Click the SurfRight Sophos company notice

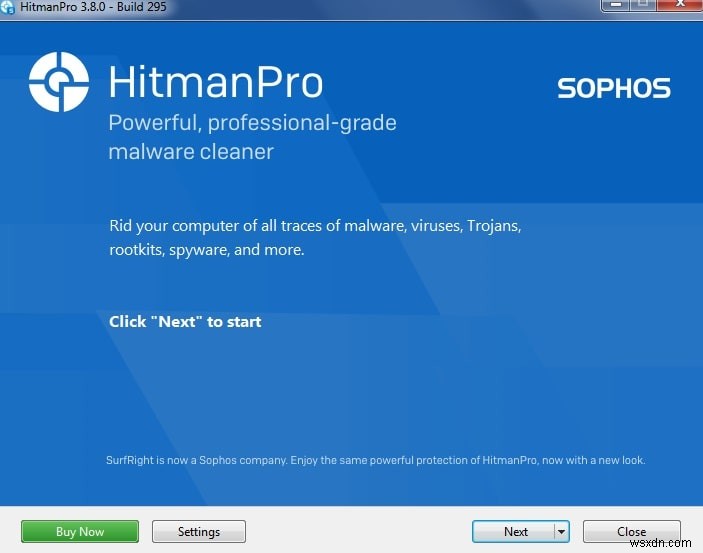point(375,461)
